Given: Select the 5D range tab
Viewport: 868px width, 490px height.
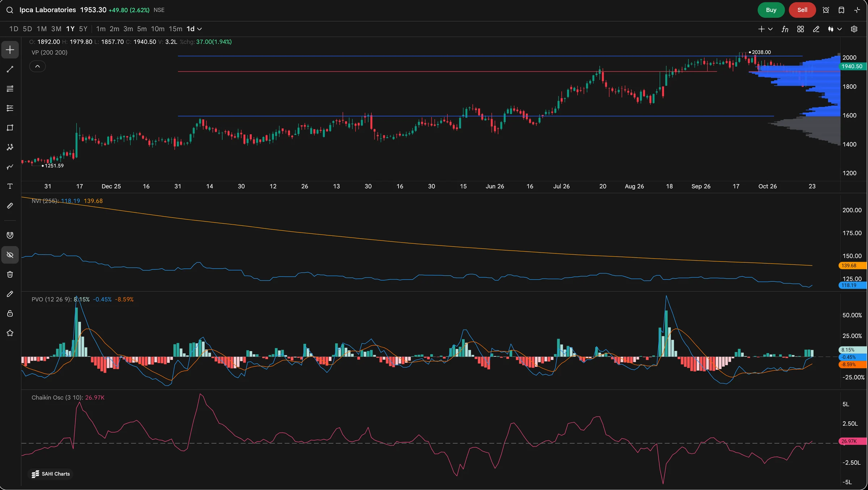Looking at the screenshot, I should pos(27,29).
